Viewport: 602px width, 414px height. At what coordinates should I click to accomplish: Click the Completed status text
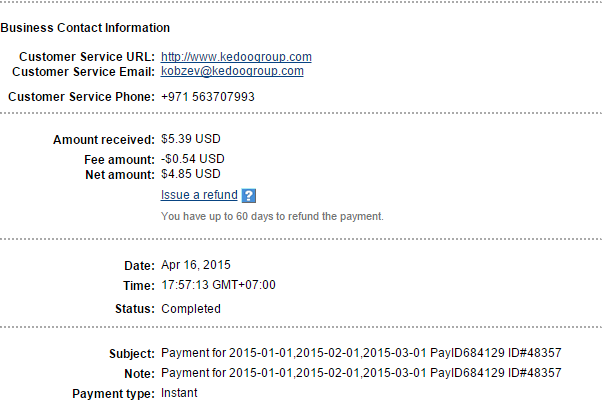[190, 309]
